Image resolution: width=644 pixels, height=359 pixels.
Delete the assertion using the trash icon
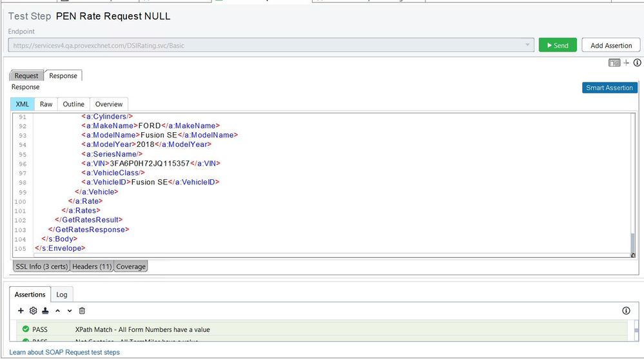[82, 311]
